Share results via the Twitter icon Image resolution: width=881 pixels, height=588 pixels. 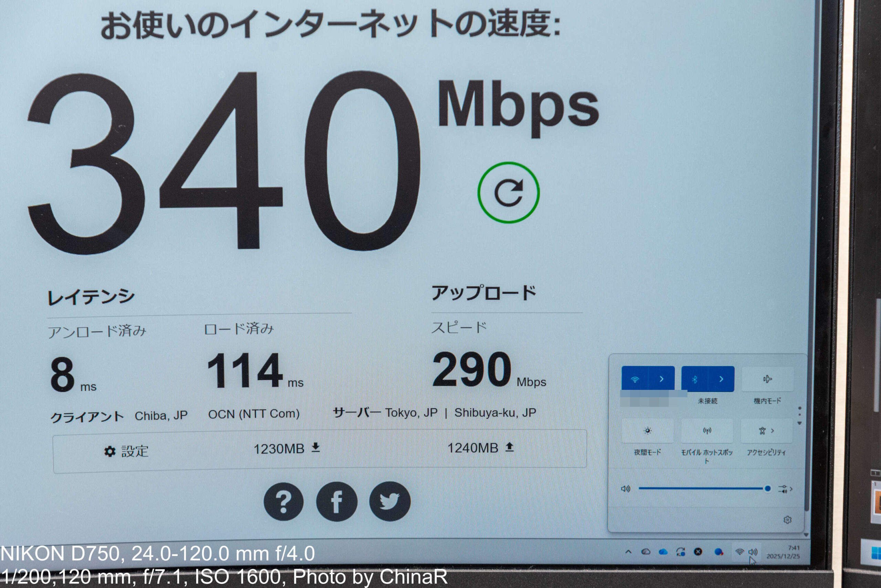(390, 501)
